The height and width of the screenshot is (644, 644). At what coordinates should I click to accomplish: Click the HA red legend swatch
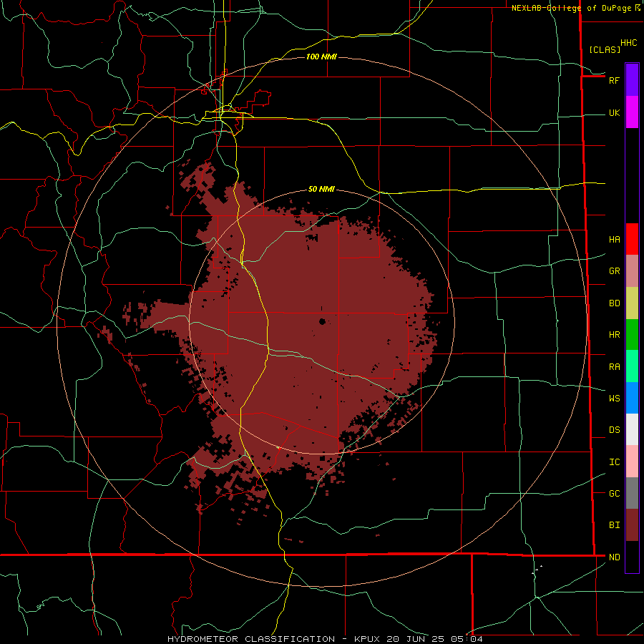coord(632,239)
